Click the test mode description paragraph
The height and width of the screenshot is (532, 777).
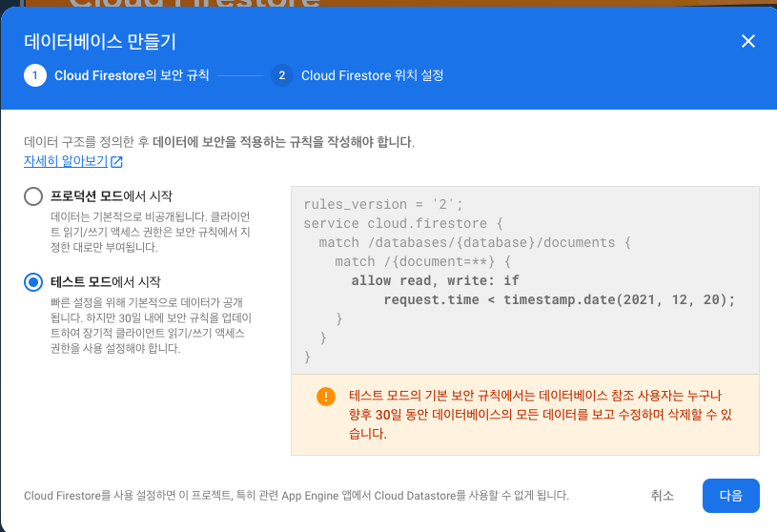[151, 325]
